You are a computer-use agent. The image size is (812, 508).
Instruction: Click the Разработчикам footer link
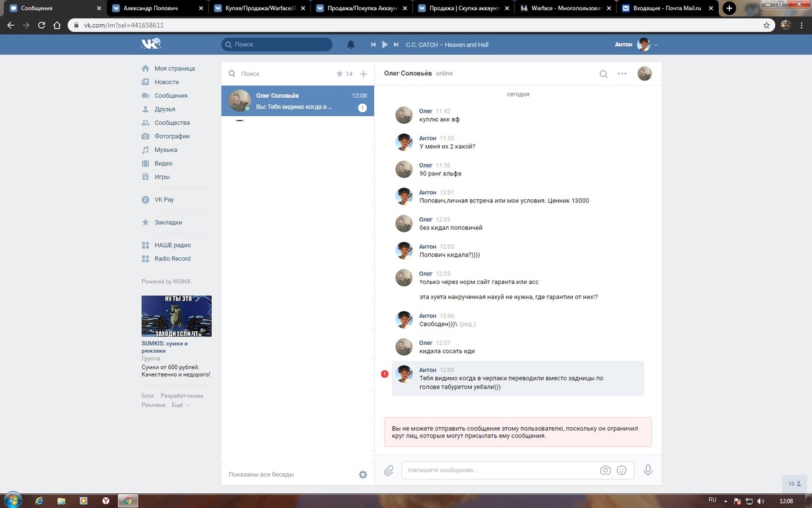(181, 396)
